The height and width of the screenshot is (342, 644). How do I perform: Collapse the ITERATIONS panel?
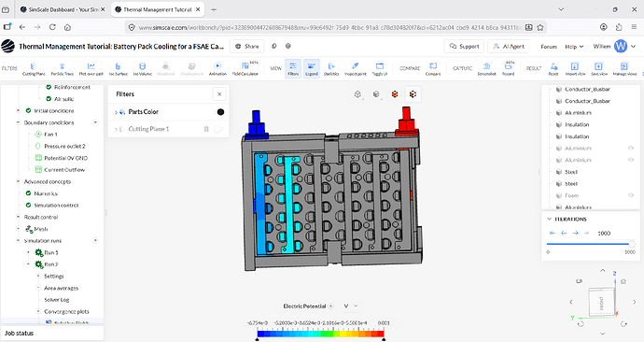(x=549, y=219)
